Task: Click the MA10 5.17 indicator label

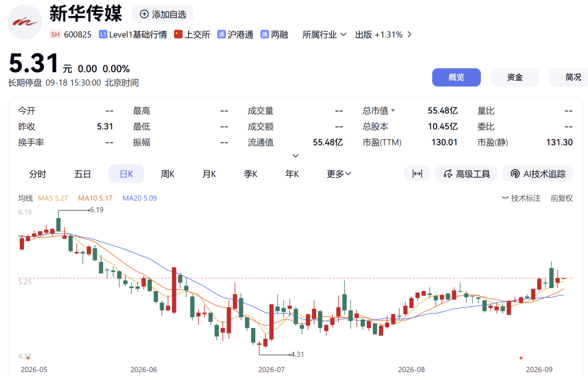Action: [95, 198]
